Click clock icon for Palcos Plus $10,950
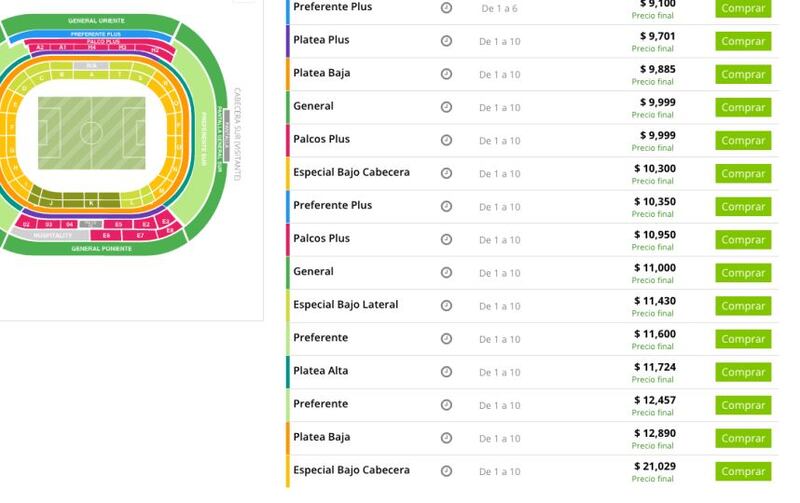The width and height of the screenshot is (800, 503). 446,239
